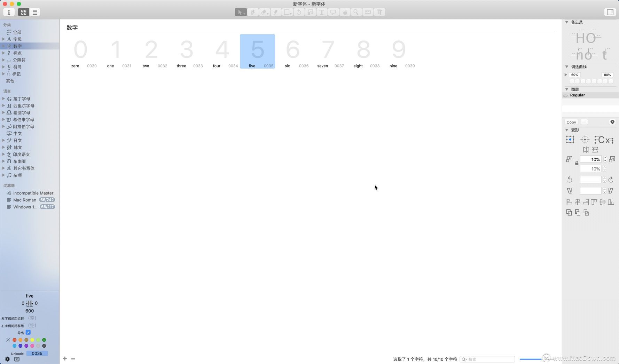Expand the 字母 letters category
The height and width of the screenshot is (364, 619).
(x=3, y=39)
